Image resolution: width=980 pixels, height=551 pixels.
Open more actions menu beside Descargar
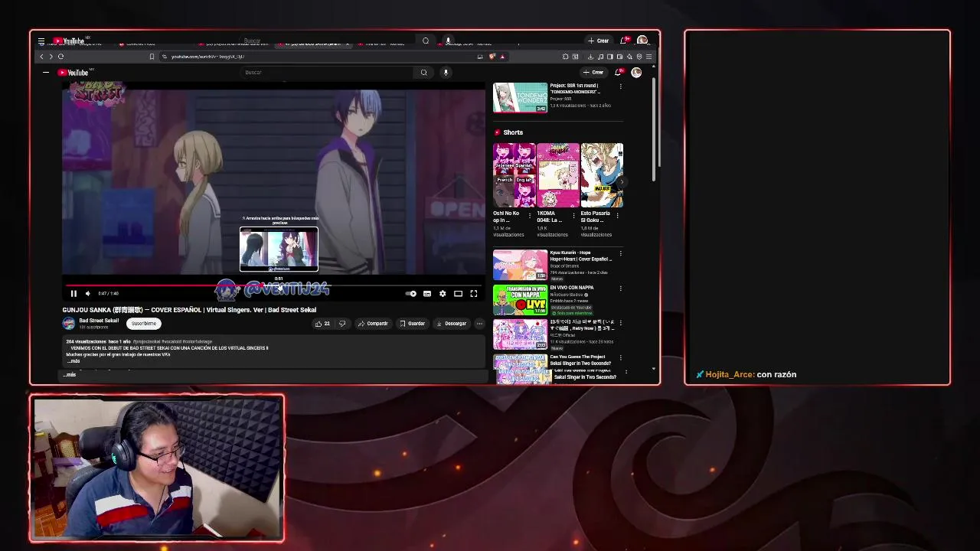(479, 324)
